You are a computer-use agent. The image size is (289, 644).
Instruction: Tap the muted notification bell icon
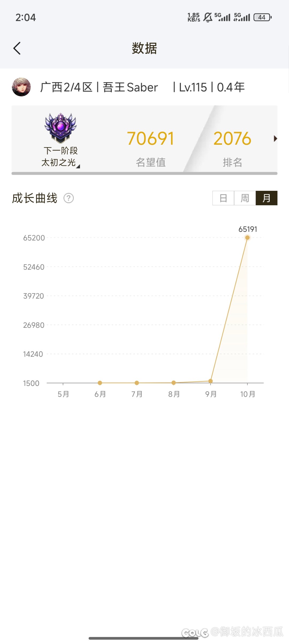pyautogui.click(x=208, y=17)
